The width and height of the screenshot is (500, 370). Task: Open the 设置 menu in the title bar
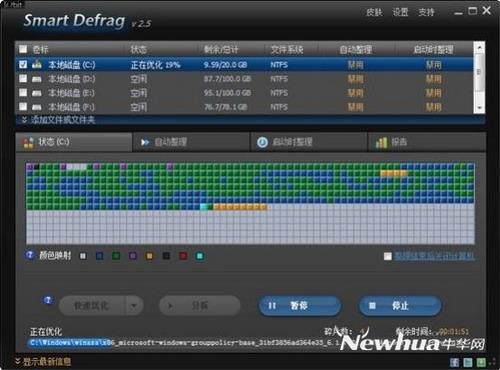(x=400, y=12)
